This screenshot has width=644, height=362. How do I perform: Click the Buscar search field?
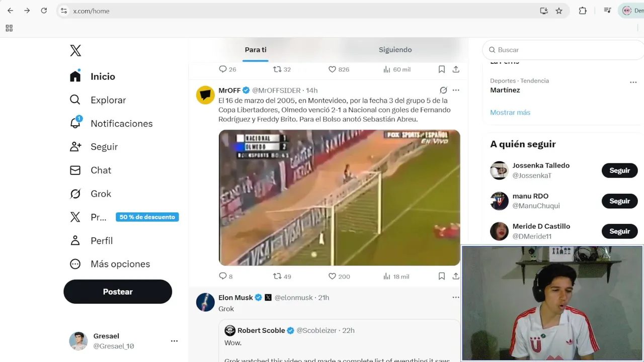(x=563, y=50)
